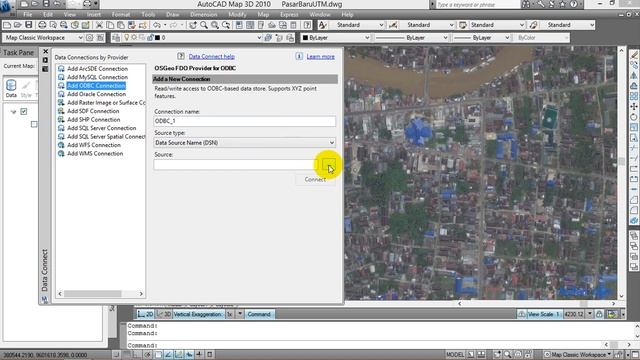Click the Pan realtime icon
Viewport: 640px width, 360px height.
[x=193, y=25]
